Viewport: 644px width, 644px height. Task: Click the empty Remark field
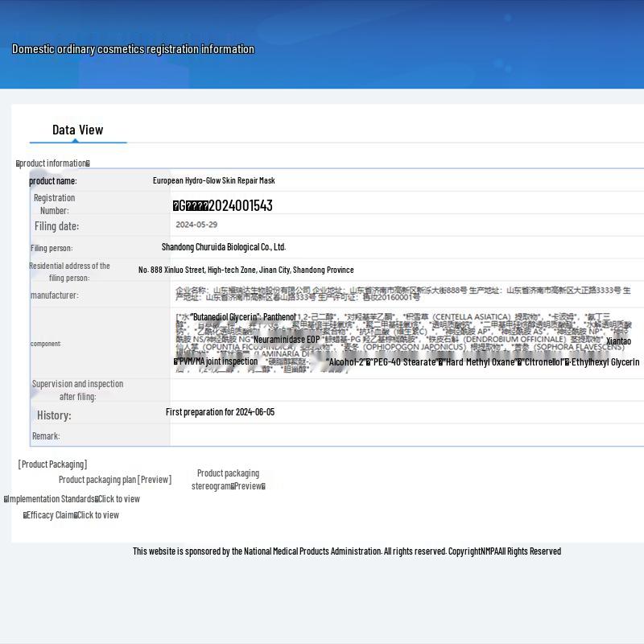(402, 436)
